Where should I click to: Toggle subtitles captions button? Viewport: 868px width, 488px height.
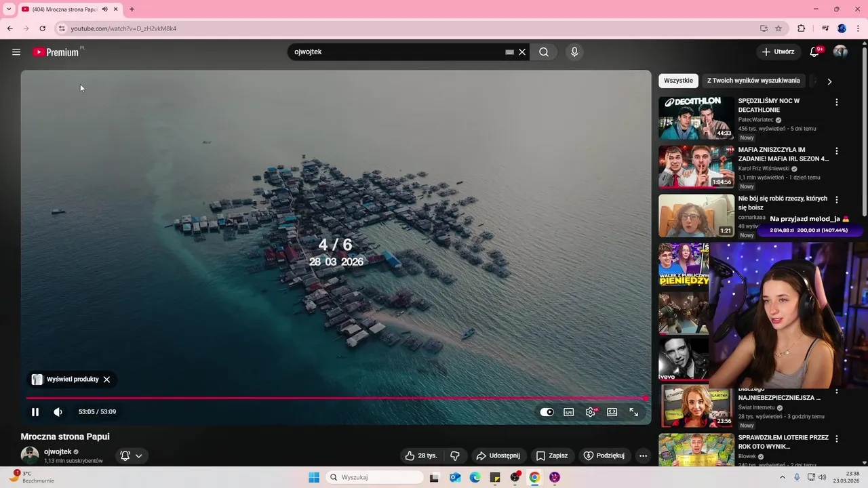[569, 411]
